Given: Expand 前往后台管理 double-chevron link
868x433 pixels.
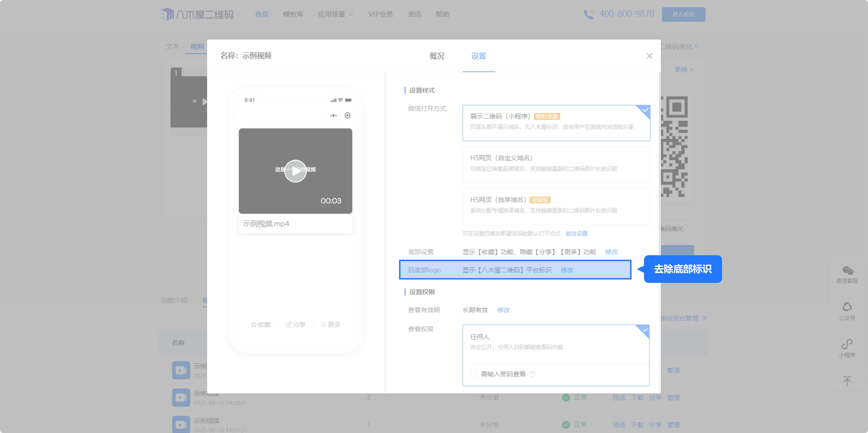Looking at the screenshot, I should coord(704,318).
